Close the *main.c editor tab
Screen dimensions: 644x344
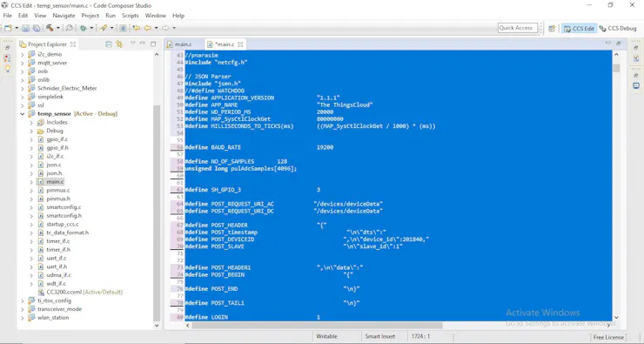pos(241,44)
